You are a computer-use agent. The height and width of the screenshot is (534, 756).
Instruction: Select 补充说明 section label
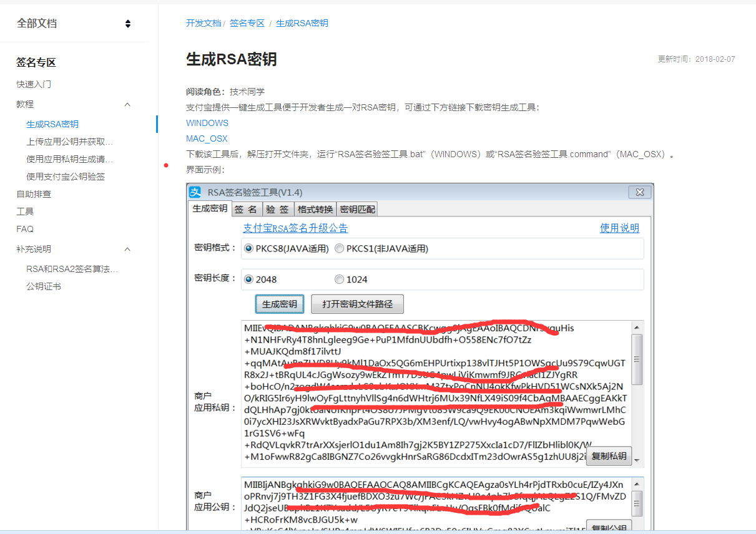tap(34, 249)
